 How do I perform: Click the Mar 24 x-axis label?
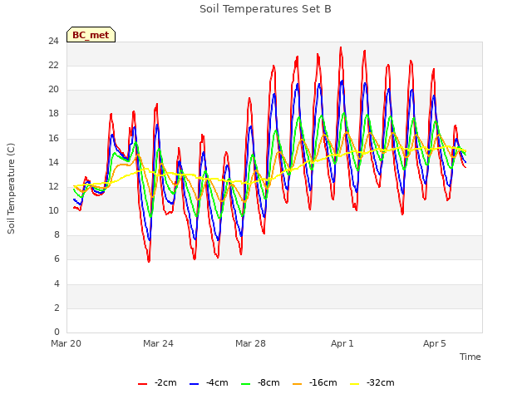coord(158,343)
